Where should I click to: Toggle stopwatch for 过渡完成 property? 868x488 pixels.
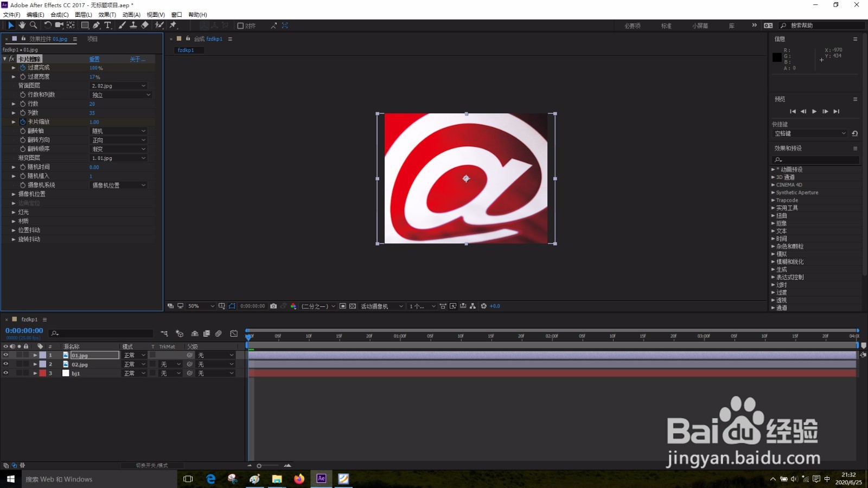tap(23, 68)
